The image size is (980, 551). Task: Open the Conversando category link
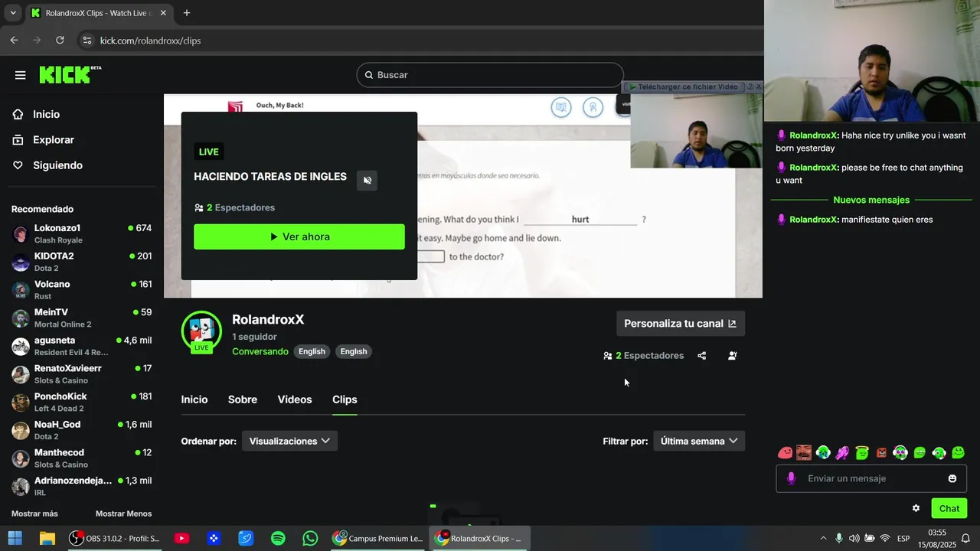pyautogui.click(x=260, y=351)
